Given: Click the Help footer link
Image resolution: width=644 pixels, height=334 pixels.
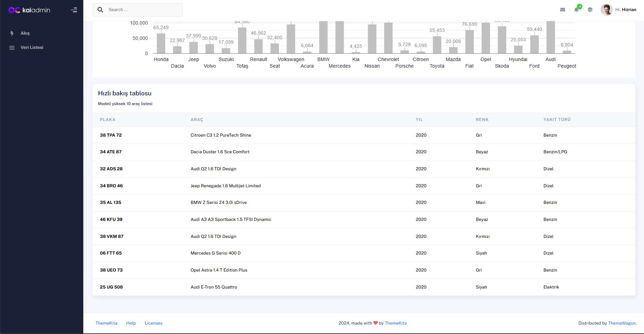Looking at the screenshot, I should coord(131,323).
